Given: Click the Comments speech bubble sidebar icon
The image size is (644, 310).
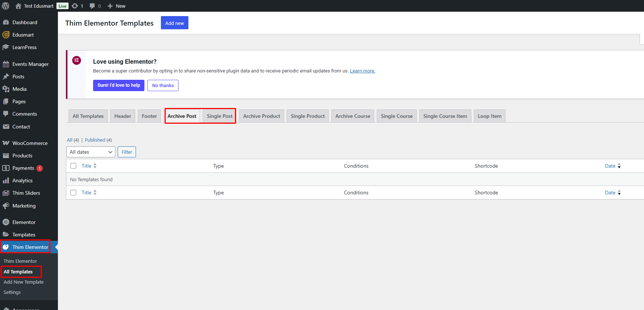Looking at the screenshot, I should (x=6, y=114).
